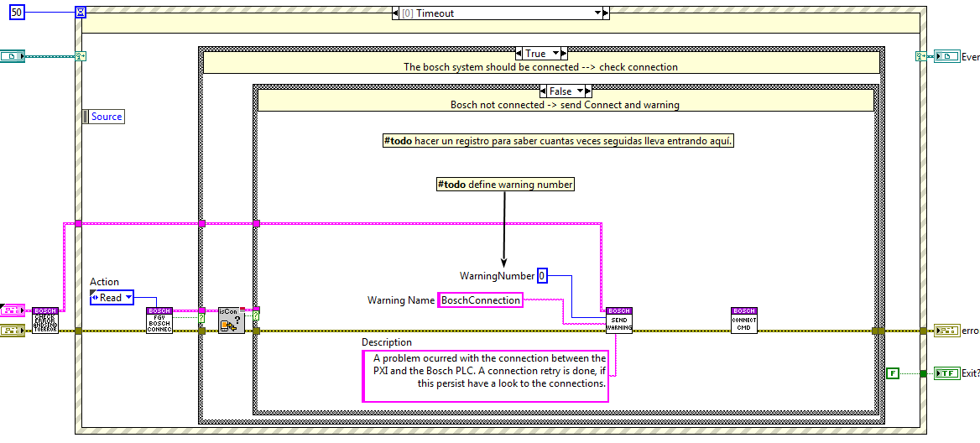The height and width of the screenshot is (443, 980).
Task: Click the 'Description' label
Action: tap(387, 342)
